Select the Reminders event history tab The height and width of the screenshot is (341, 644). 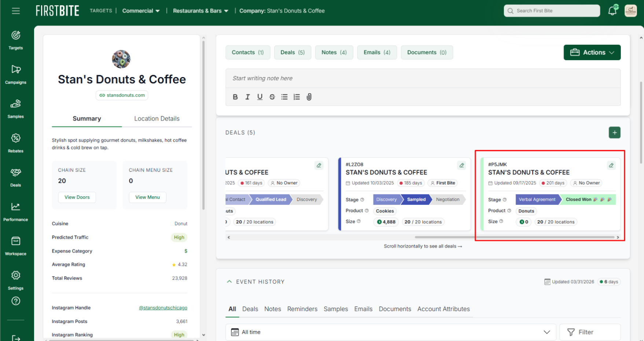pos(302,309)
